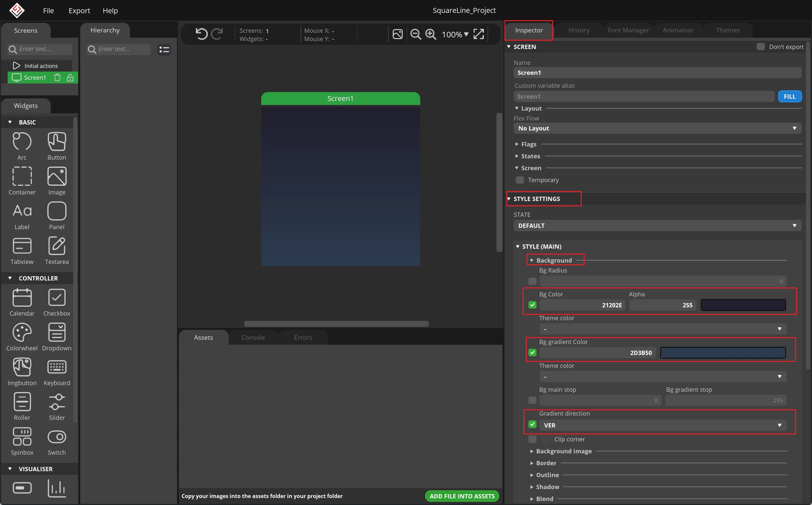This screenshot has height=505, width=812.
Task: Click ADD FILE INTO ASSETS button
Action: click(462, 496)
